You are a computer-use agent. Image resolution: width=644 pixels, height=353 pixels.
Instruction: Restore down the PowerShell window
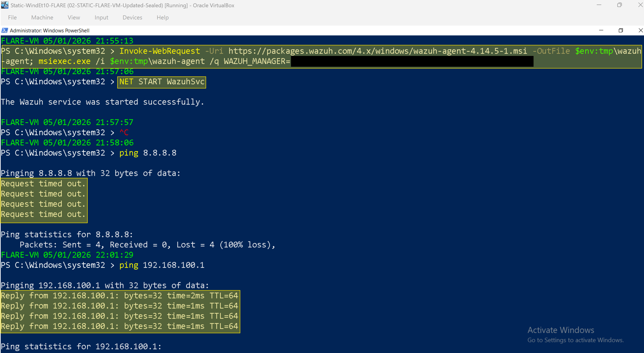(620, 30)
